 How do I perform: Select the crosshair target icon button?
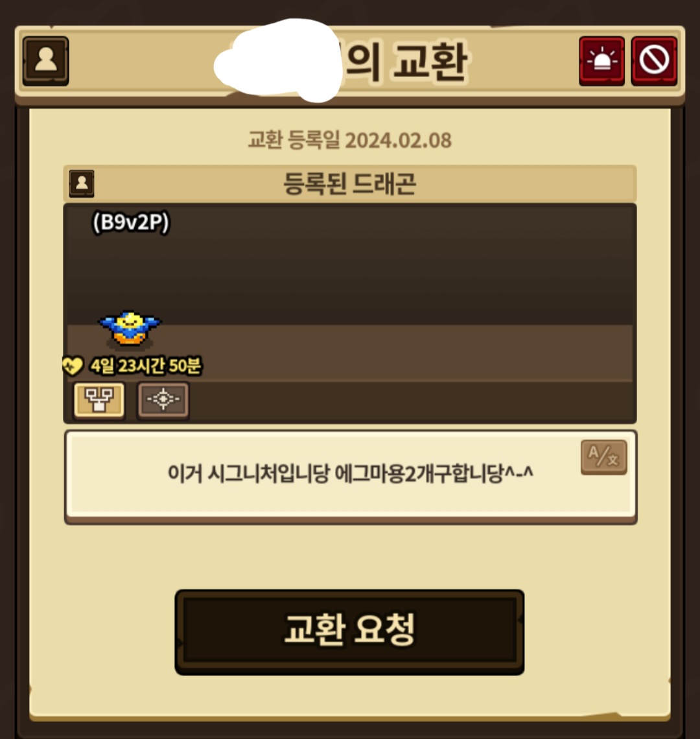(x=163, y=400)
